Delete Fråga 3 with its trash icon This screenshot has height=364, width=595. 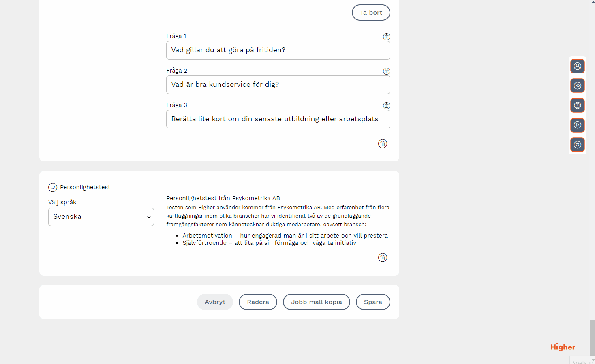(387, 105)
